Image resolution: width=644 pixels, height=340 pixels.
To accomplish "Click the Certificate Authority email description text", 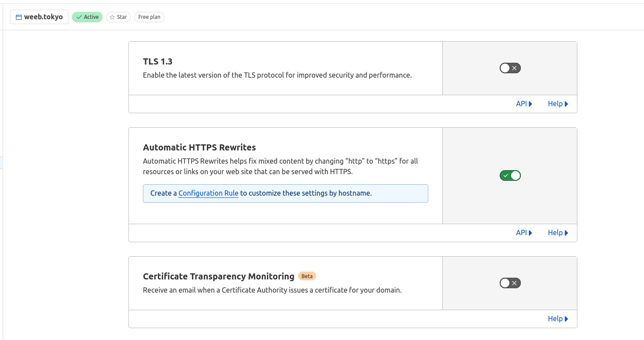I will (272, 290).
